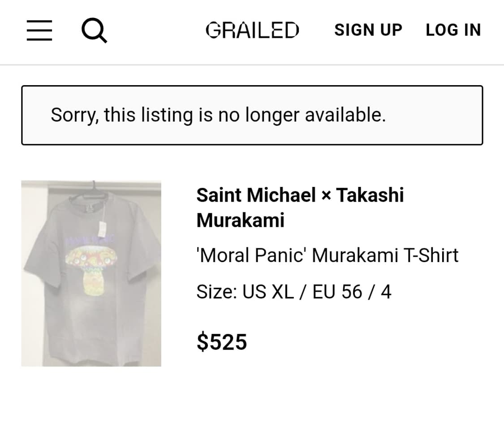Click the magnifying glass search icon
This screenshot has height=423, width=504.
point(94,31)
